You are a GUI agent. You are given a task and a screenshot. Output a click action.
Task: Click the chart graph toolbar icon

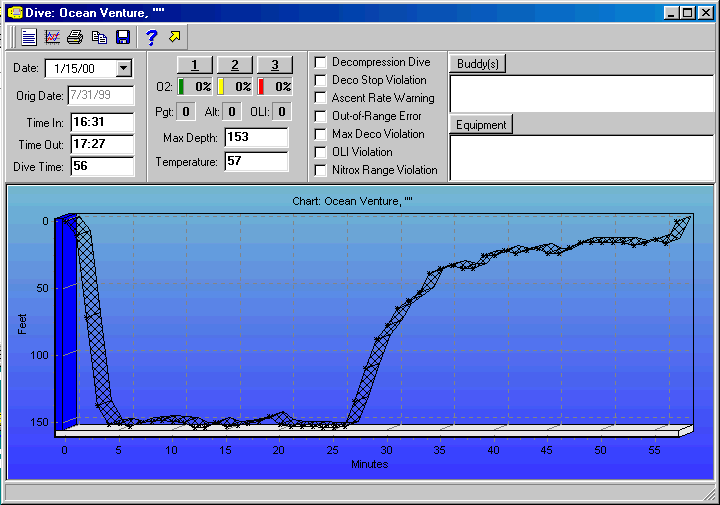52,37
